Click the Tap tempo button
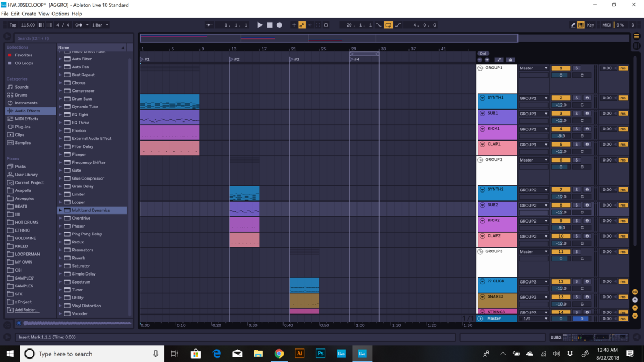Viewport: 644px width, 362px height. (13, 25)
